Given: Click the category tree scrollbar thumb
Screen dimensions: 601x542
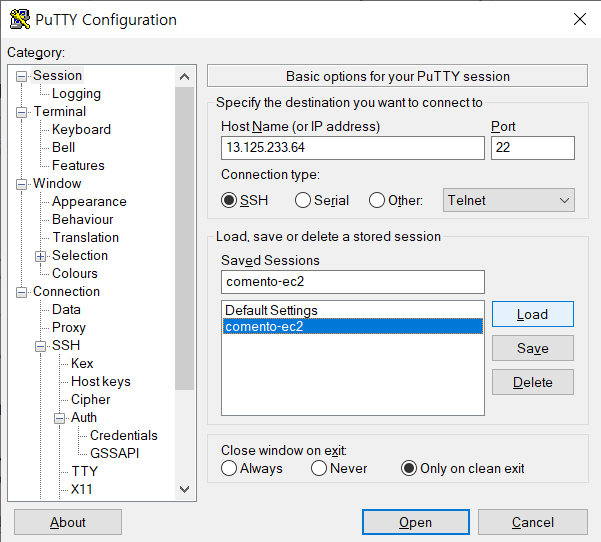Looking at the screenshot, I should click(184, 238).
